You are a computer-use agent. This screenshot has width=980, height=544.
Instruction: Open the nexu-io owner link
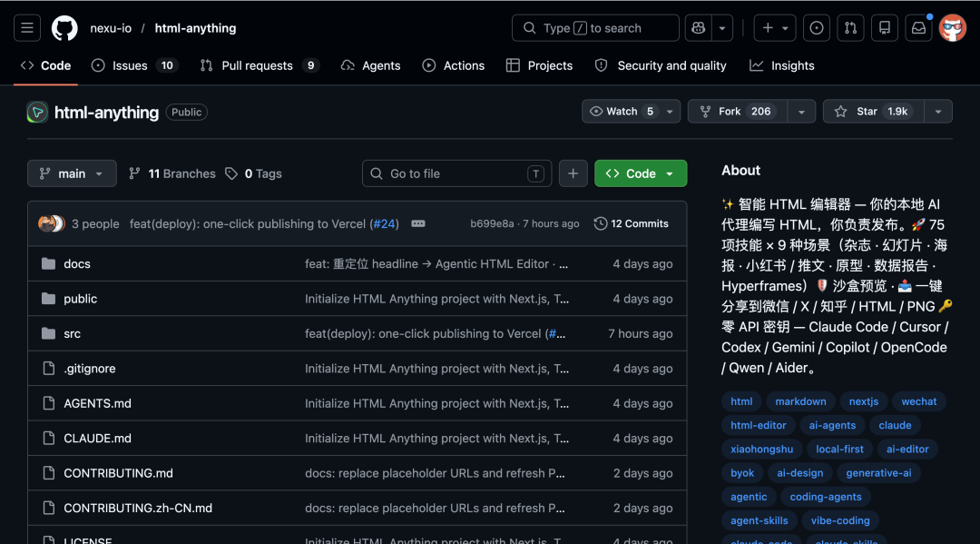pyautogui.click(x=111, y=28)
